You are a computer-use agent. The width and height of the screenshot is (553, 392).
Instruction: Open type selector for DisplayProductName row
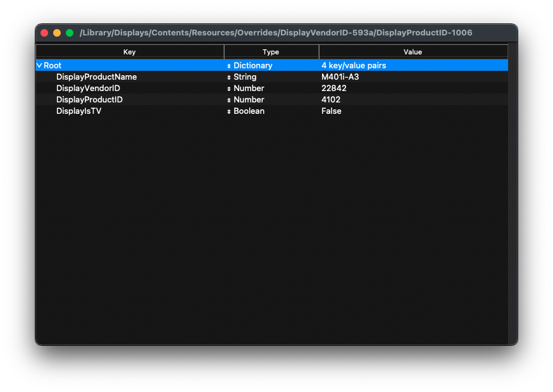[x=229, y=77]
